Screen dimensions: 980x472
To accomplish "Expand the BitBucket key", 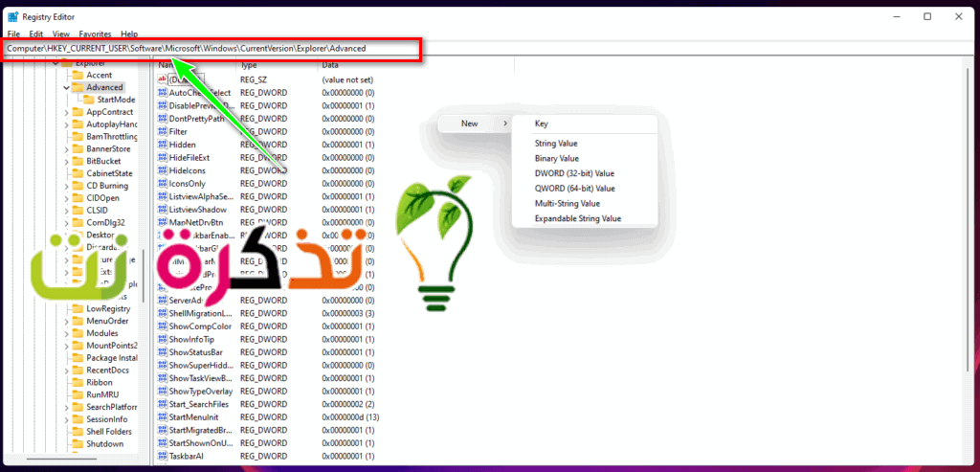I will click(66, 161).
